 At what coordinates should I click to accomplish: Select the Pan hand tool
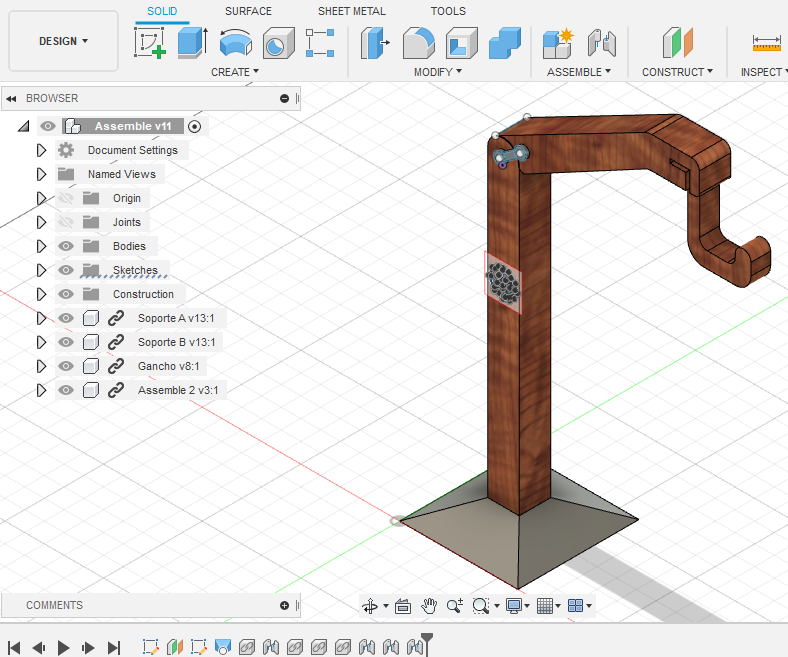pos(429,605)
